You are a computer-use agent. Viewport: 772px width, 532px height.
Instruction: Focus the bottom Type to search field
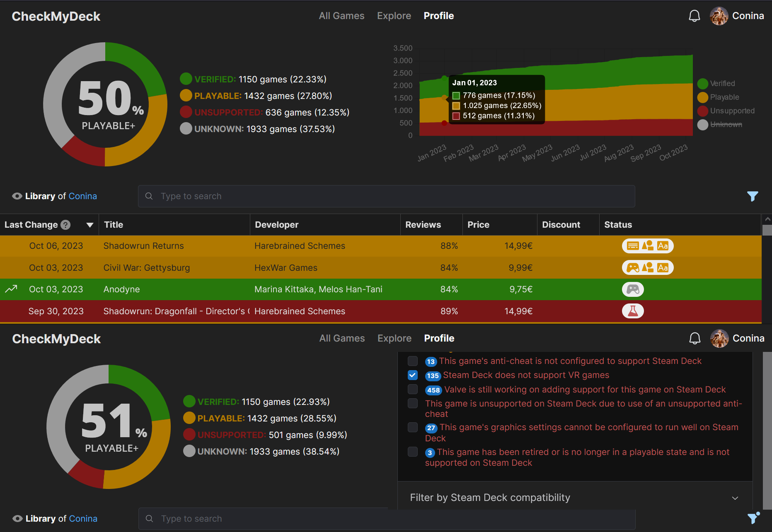(x=387, y=519)
